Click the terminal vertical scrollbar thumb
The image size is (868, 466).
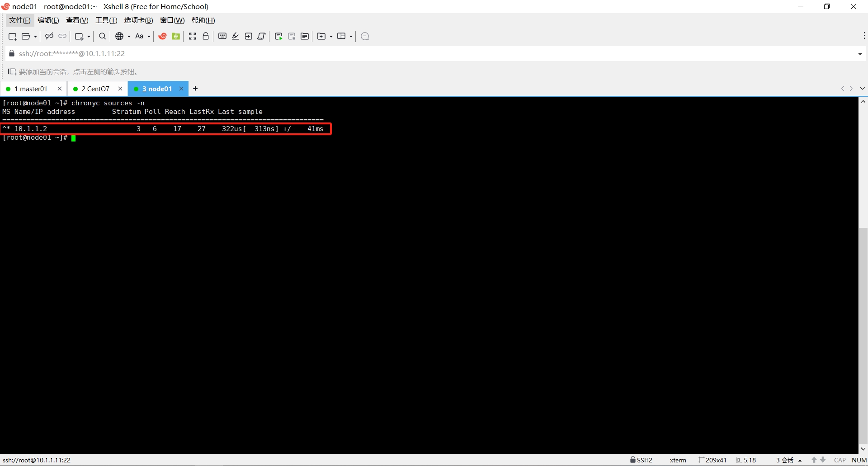pos(863,336)
